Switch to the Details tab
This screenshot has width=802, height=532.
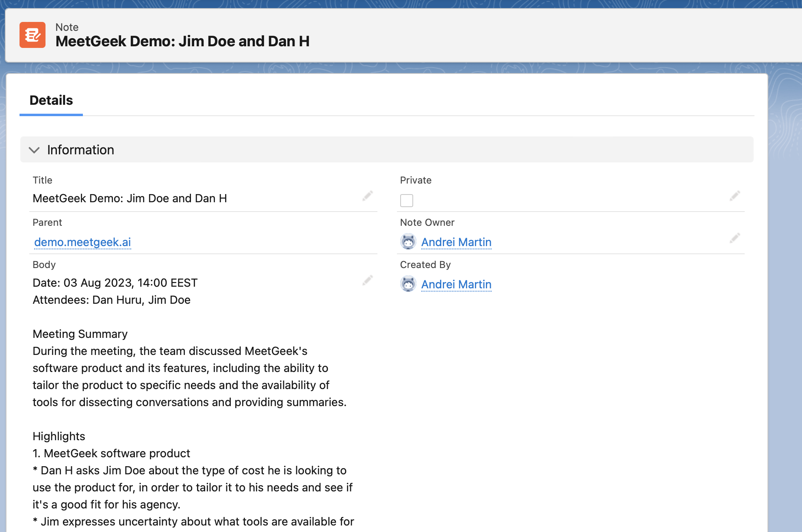pyautogui.click(x=51, y=100)
